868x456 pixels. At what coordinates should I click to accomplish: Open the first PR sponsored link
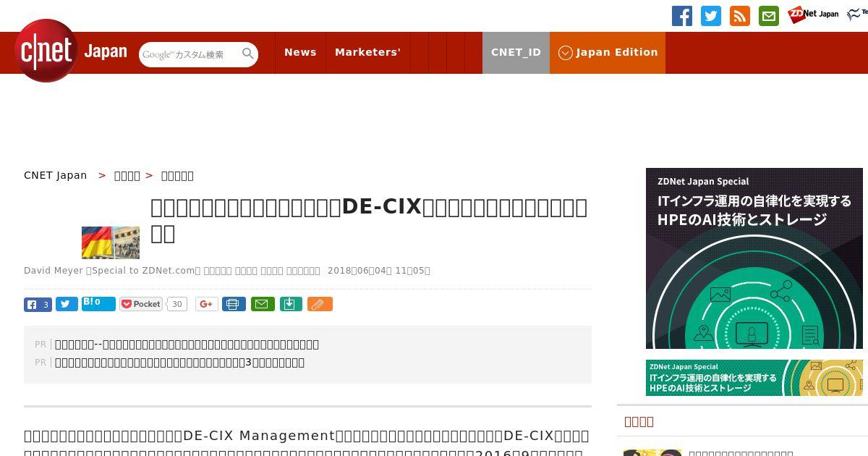(x=187, y=345)
